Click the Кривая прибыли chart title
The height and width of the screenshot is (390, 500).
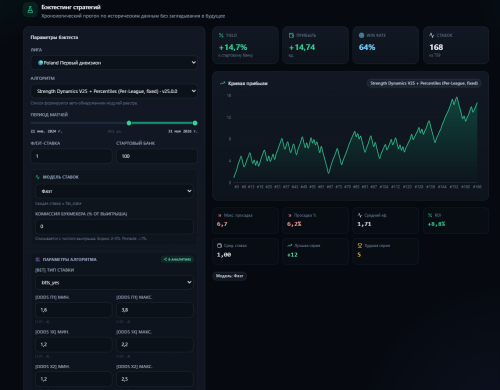[248, 83]
